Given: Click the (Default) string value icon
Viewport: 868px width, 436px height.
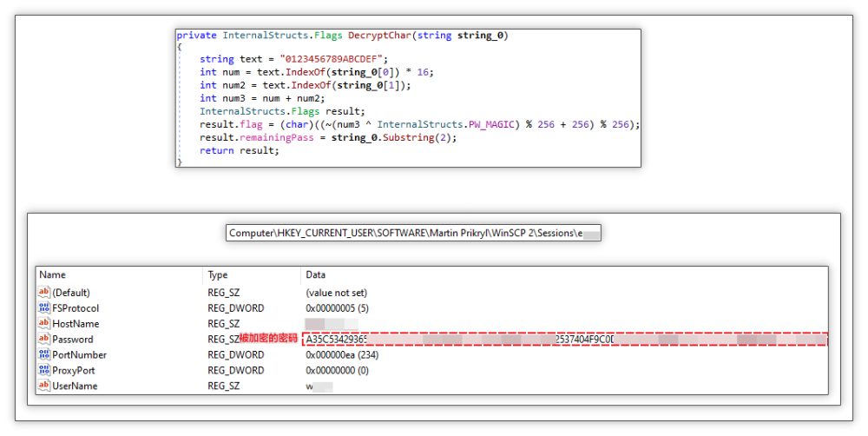Looking at the screenshot, I should pos(44,293).
